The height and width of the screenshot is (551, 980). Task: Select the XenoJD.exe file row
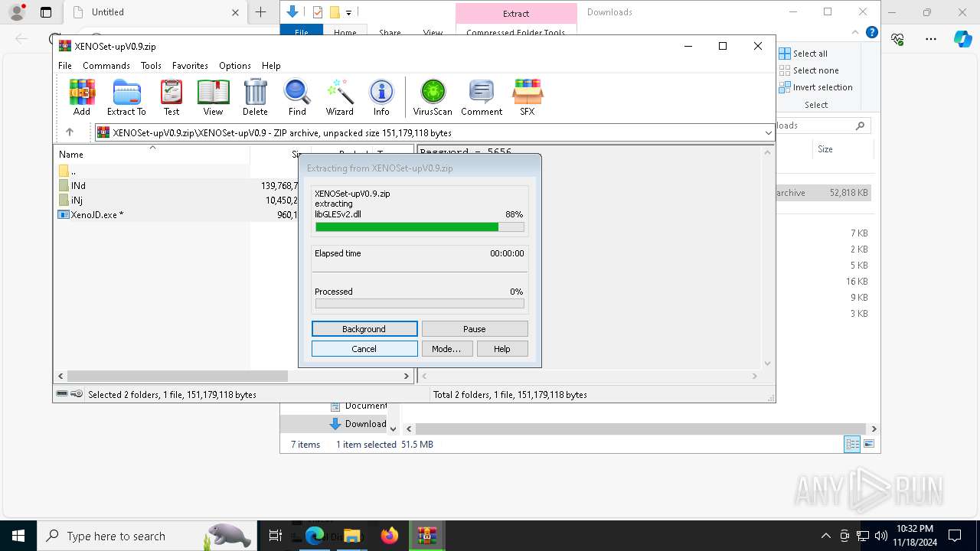(178, 215)
